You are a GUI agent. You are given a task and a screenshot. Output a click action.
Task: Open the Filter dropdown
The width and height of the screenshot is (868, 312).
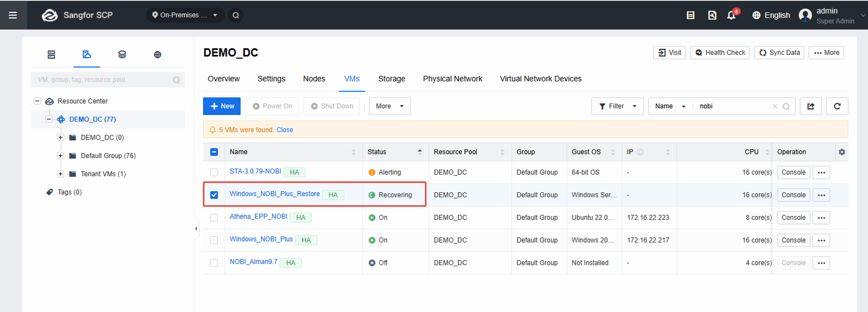tap(617, 106)
